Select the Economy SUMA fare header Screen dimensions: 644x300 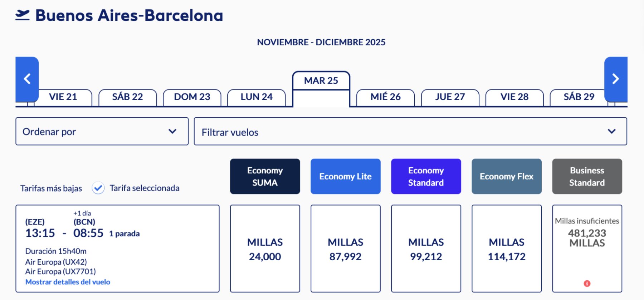(x=265, y=177)
